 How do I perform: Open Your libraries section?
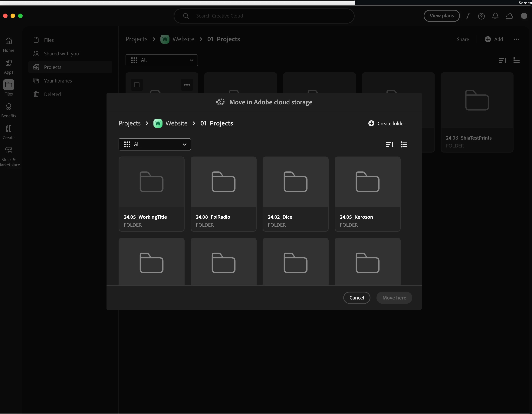(58, 81)
